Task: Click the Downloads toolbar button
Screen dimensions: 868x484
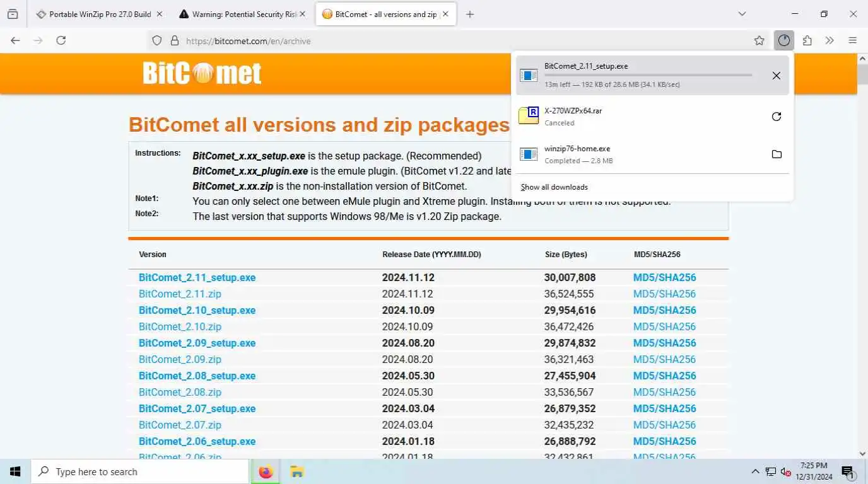Action: click(x=784, y=40)
